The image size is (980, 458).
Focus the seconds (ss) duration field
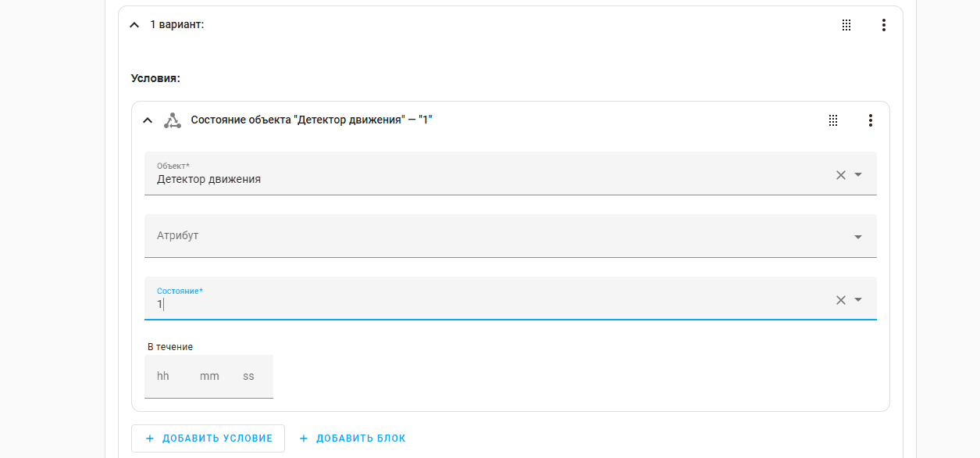(x=249, y=376)
